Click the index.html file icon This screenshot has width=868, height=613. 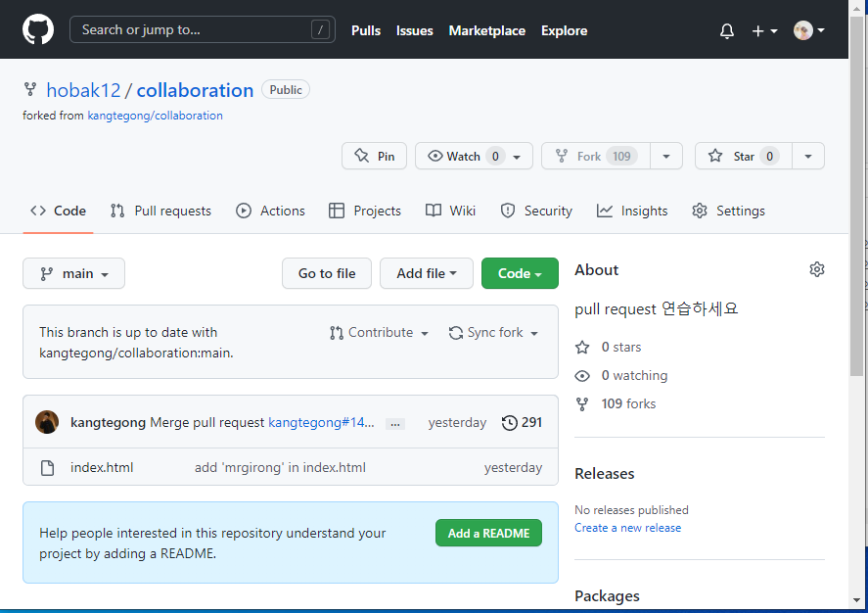(48, 468)
